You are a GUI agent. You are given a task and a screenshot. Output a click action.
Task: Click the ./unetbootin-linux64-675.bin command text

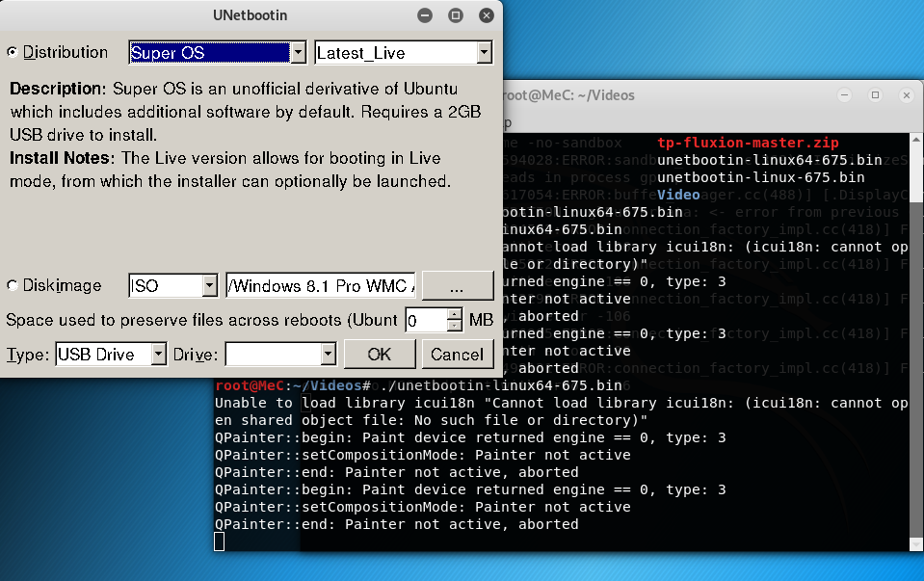click(501, 385)
